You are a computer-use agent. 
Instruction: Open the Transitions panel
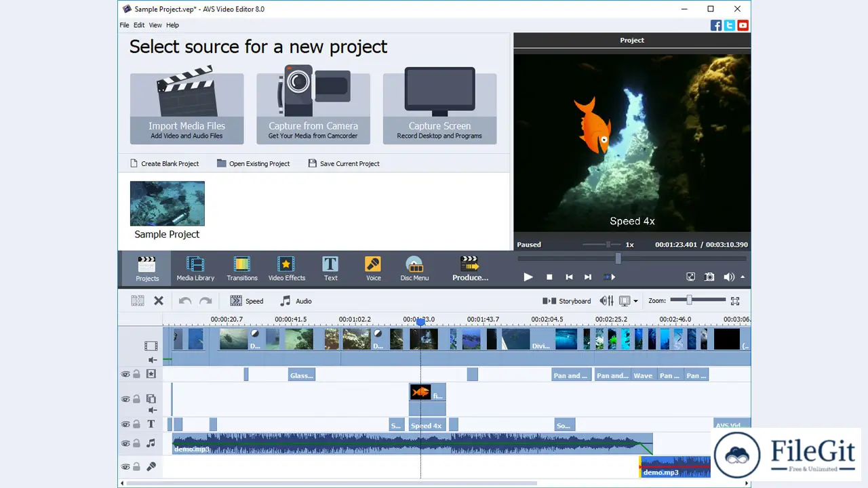click(242, 268)
